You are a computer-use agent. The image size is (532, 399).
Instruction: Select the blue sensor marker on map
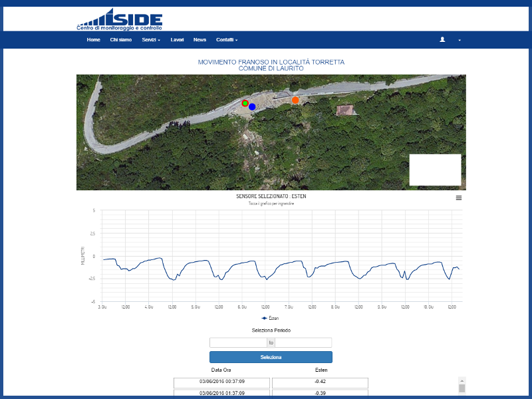252,107
